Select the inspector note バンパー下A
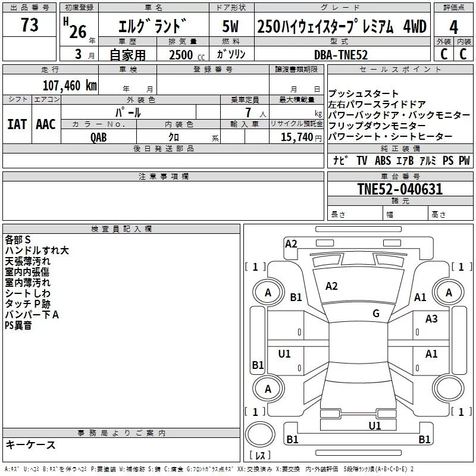 pyautogui.click(x=32, y=315)
